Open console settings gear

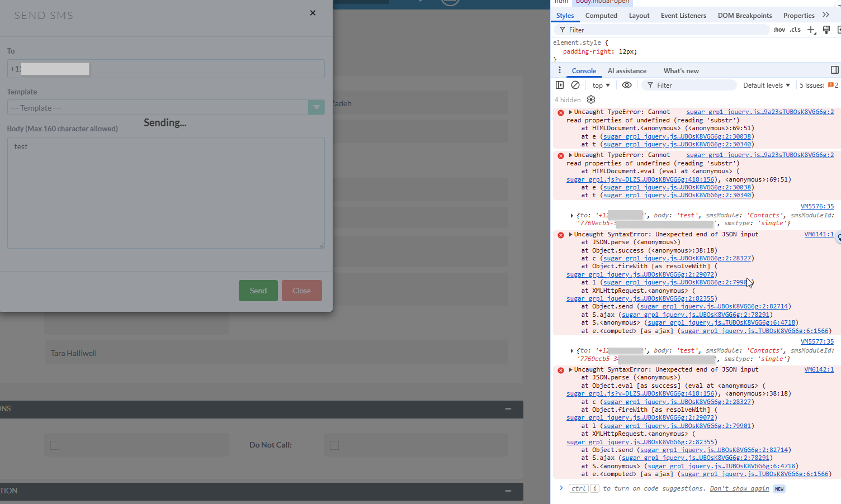[x=591, y=99]
